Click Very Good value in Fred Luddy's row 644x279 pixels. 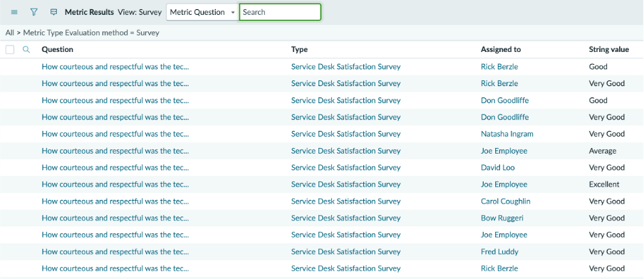pos(607,251)
